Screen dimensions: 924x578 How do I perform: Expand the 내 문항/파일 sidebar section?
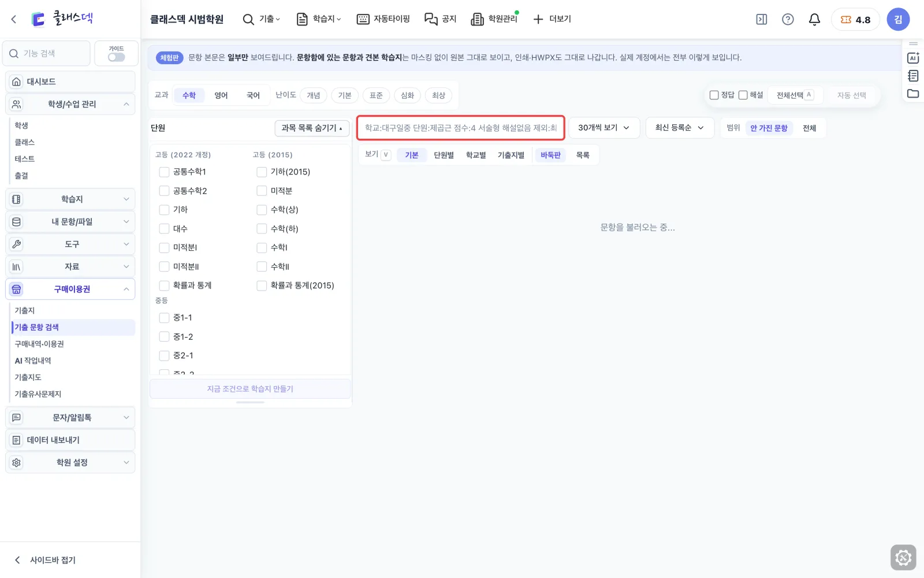70,221
